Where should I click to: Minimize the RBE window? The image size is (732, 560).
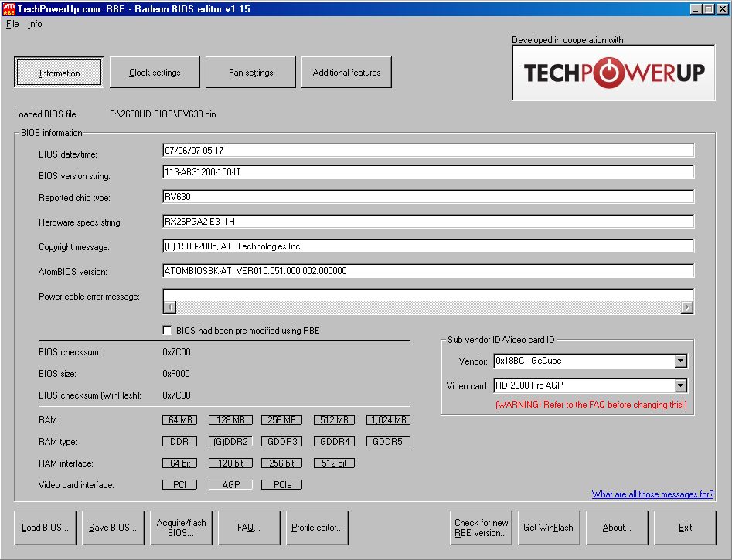pyautogui.click(x=696, y=8)
